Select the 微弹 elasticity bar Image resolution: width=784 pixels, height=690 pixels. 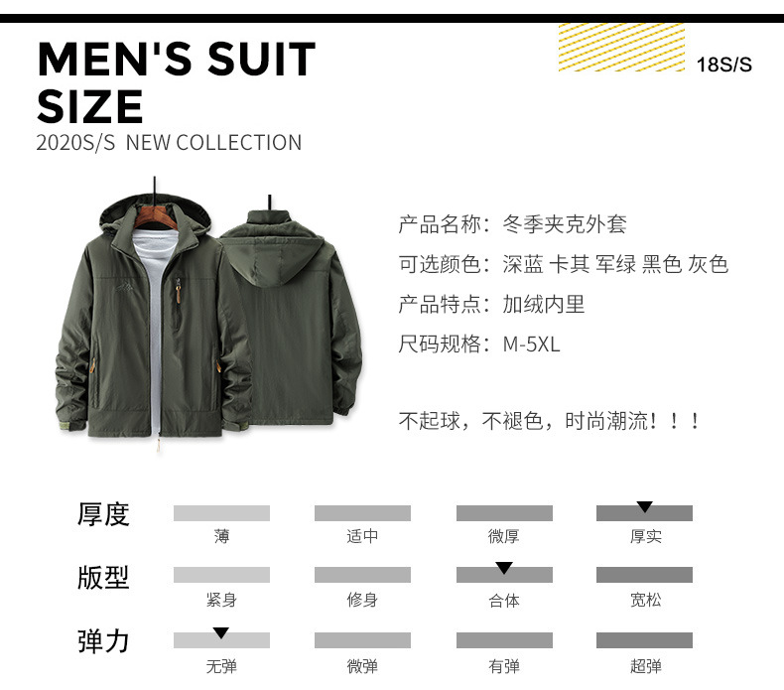click(362, 640)
